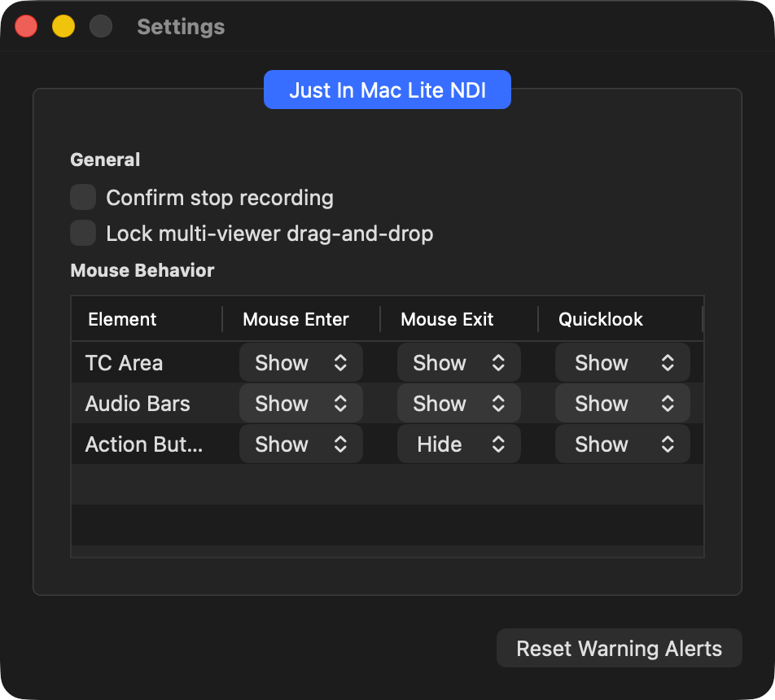Open Audio Bars Quicklook dropdown

[622, 404]
